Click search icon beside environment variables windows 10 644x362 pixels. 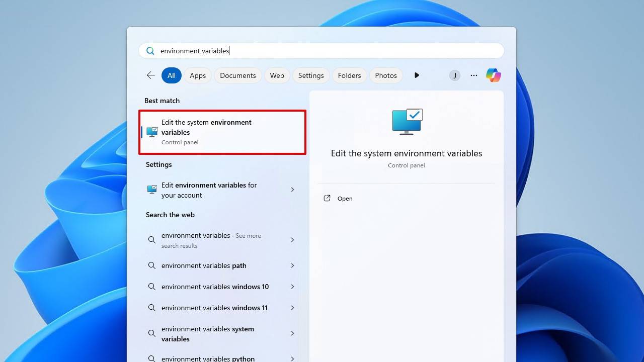tap(151, 287)
